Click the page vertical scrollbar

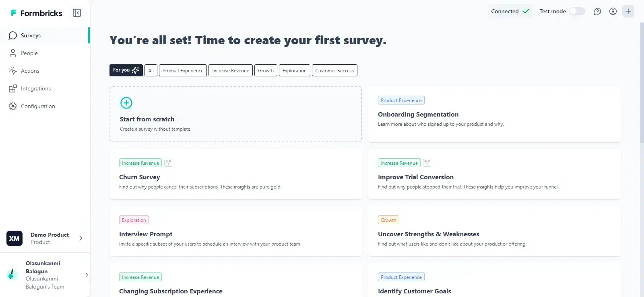(x=642, y=80)
